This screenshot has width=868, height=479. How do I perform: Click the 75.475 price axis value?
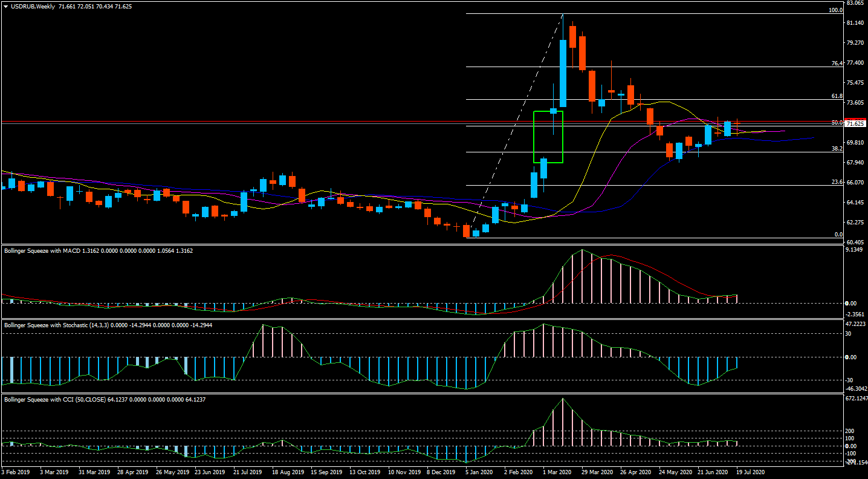(x=855, y=82)
